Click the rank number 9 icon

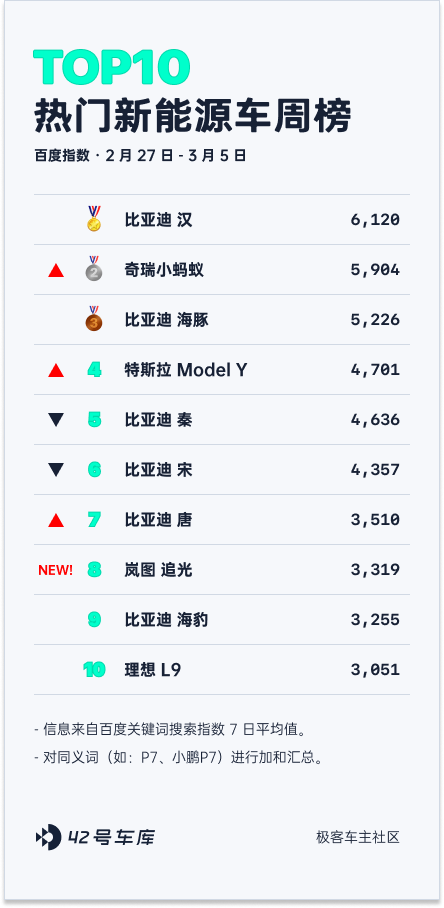coord(94,620)
